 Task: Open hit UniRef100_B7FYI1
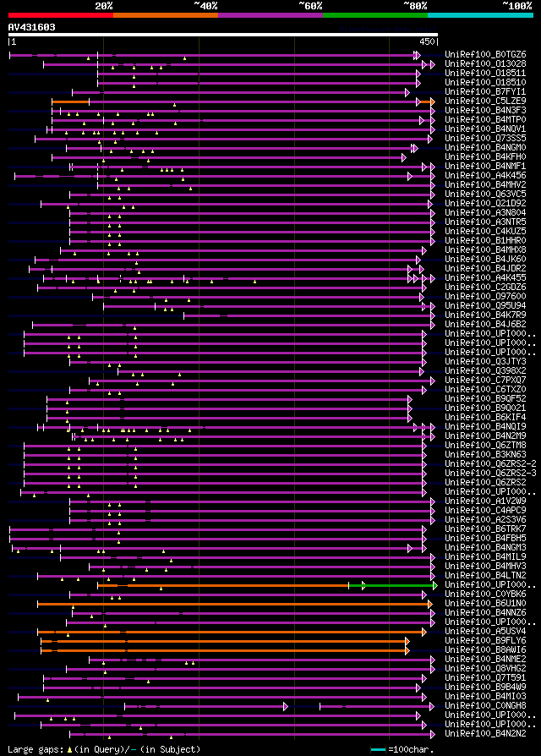[x=485, y=91]
